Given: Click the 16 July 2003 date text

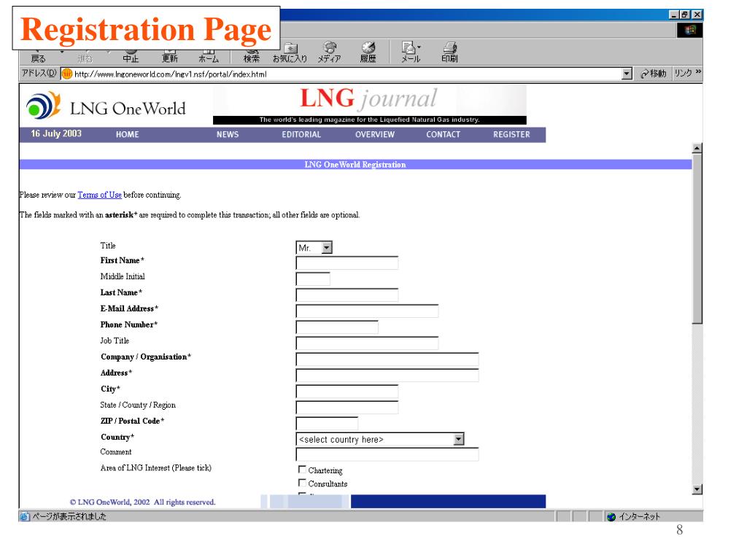Looking at the screenshot, I should [56, 133].
